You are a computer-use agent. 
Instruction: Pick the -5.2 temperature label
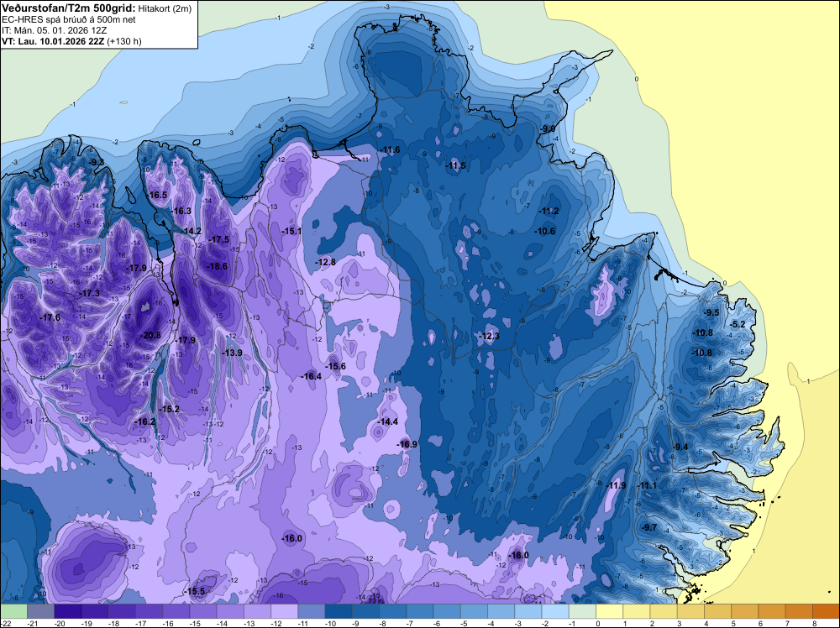738,324
